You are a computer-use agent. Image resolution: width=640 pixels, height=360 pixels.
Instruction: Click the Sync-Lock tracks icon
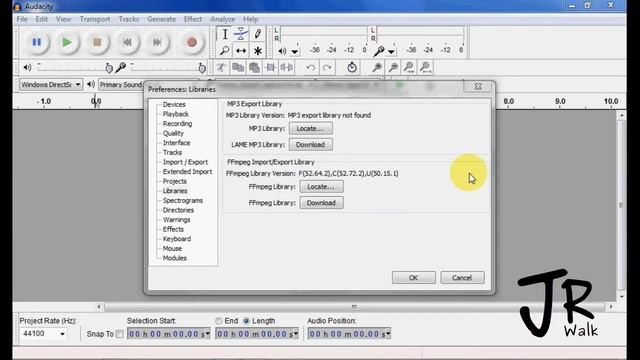click(x=352, y=67)
